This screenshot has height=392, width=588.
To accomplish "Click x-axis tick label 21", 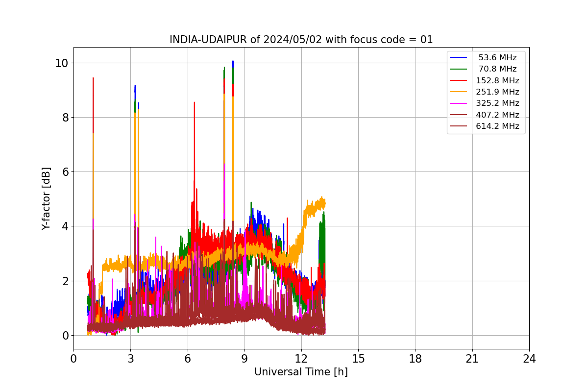I will [x=472, y=359].
